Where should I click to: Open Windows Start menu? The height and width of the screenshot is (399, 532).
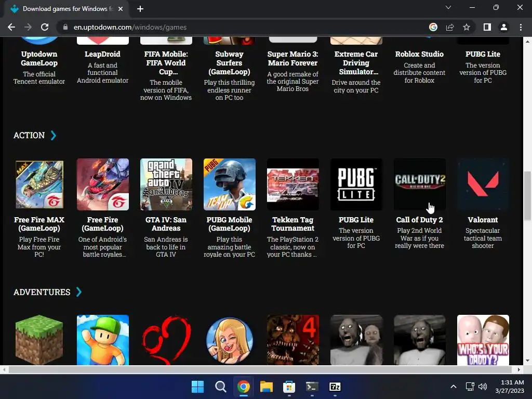[197, 387]
